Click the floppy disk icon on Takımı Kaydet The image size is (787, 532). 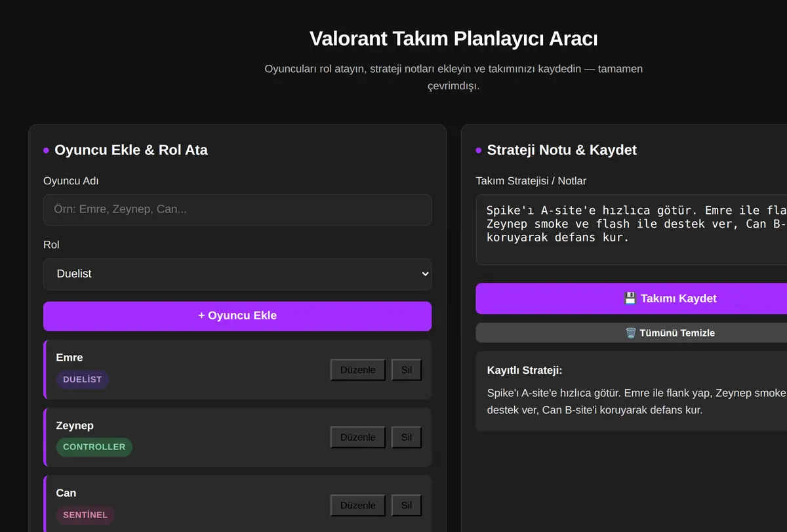pos(630,298)
